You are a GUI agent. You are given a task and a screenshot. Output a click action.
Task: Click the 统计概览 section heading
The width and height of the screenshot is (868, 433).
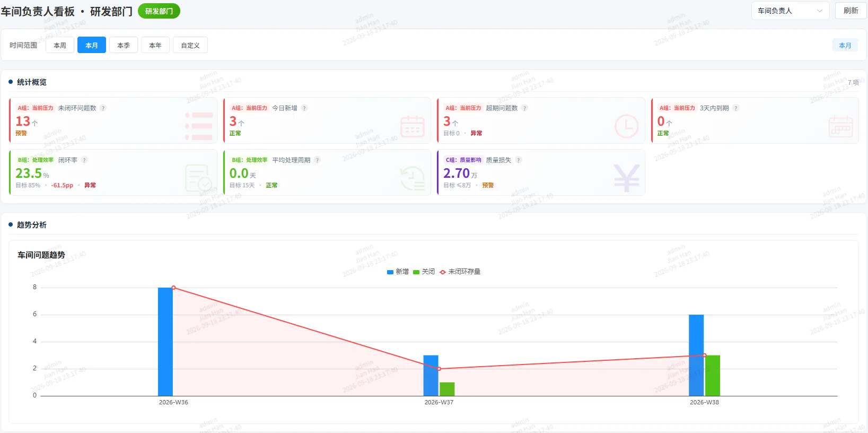32,82
